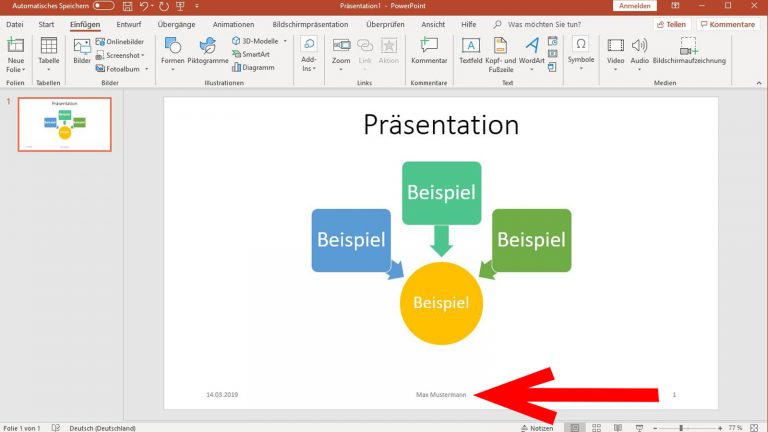Click the Teilen share button

(672, 24)
